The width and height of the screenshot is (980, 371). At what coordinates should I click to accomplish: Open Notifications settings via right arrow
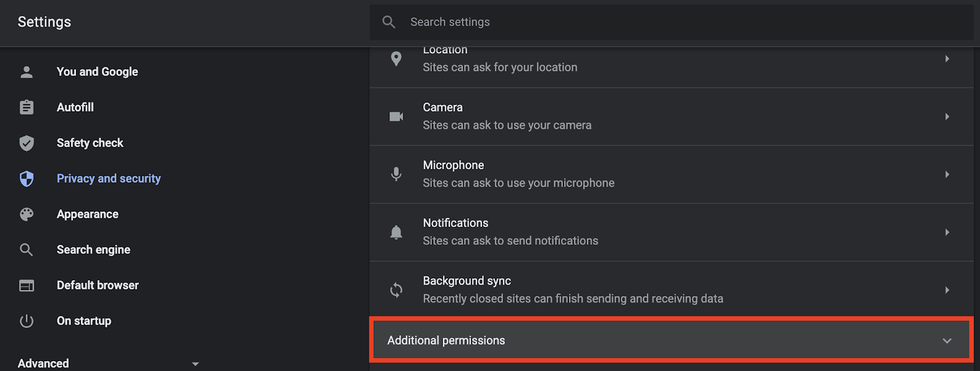[x=947, y=232]
